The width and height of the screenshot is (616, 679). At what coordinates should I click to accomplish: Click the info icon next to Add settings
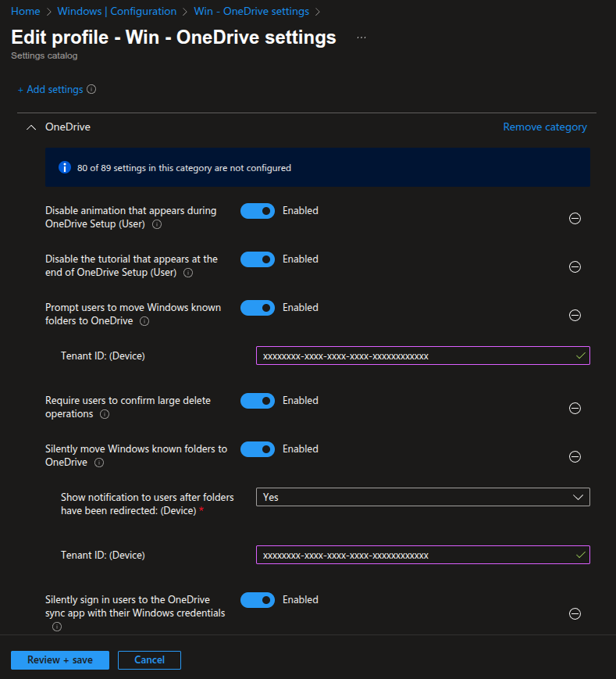(x=91, y=89)
